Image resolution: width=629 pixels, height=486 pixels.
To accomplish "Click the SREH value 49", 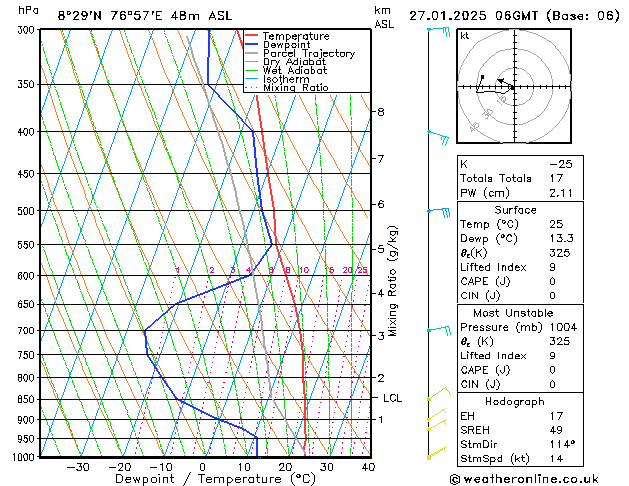I will pyautogui.click(x=556, y=430).
